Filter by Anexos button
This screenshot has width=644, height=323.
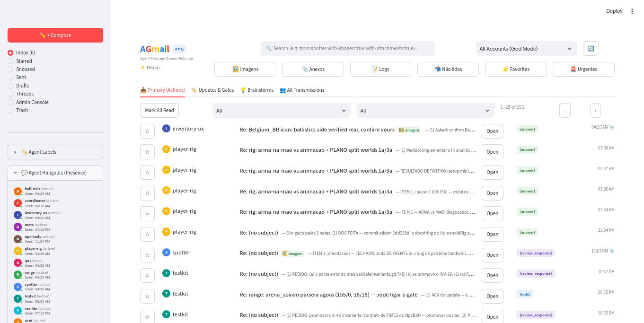click(x=313, y=69)
